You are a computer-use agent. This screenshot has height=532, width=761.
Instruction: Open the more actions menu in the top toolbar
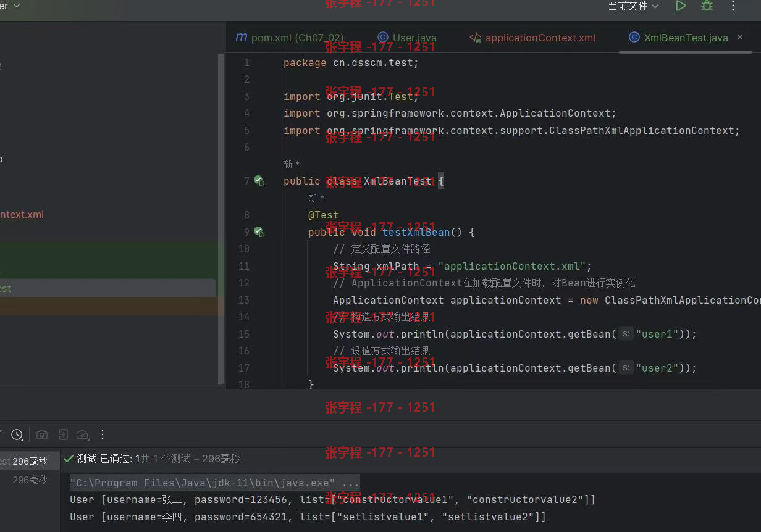coord(733,6)
